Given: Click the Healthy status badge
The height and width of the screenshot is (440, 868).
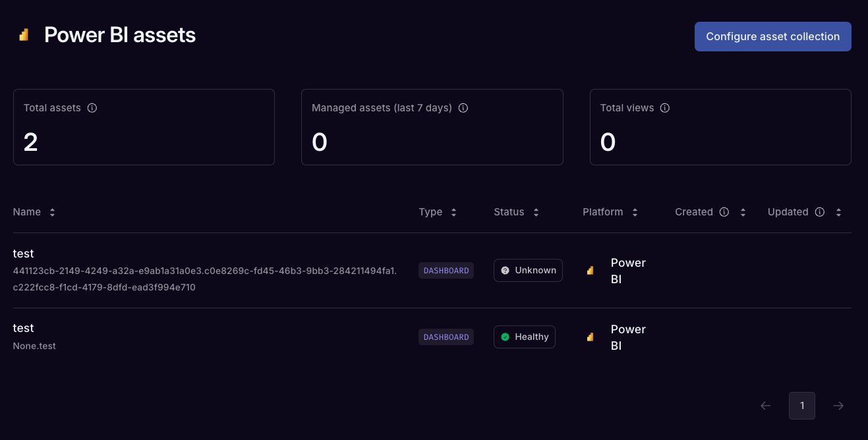Looking at the screenshot, I should (525, 337).
